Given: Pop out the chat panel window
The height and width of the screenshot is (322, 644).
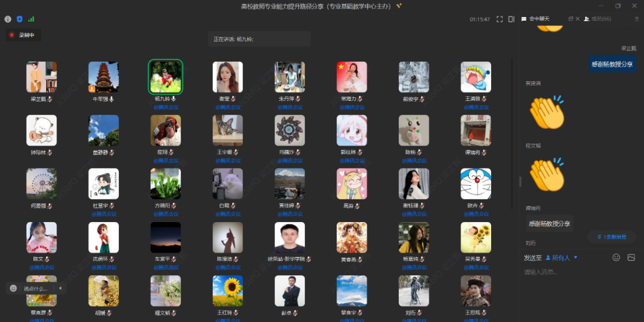Looking at the screenshot, I should pyautogui.click(x=571, y=19).
